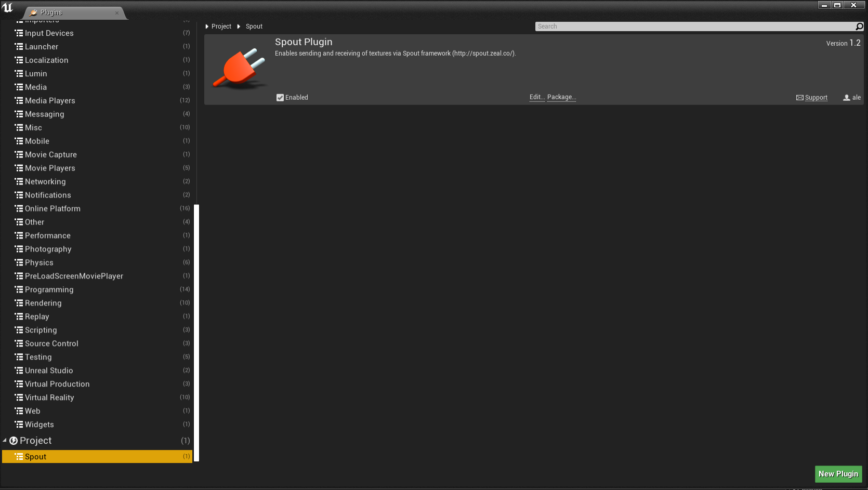Select the Replay category
868x490 pixels.
(97, 316)
